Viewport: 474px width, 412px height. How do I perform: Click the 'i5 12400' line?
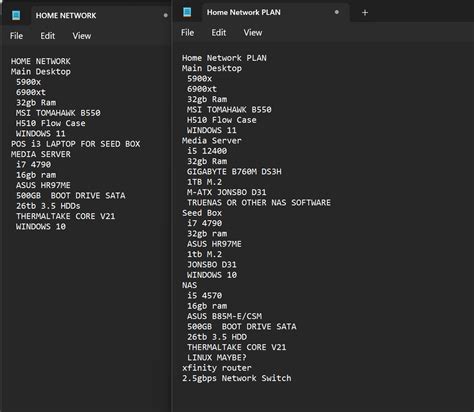point(207,151)
